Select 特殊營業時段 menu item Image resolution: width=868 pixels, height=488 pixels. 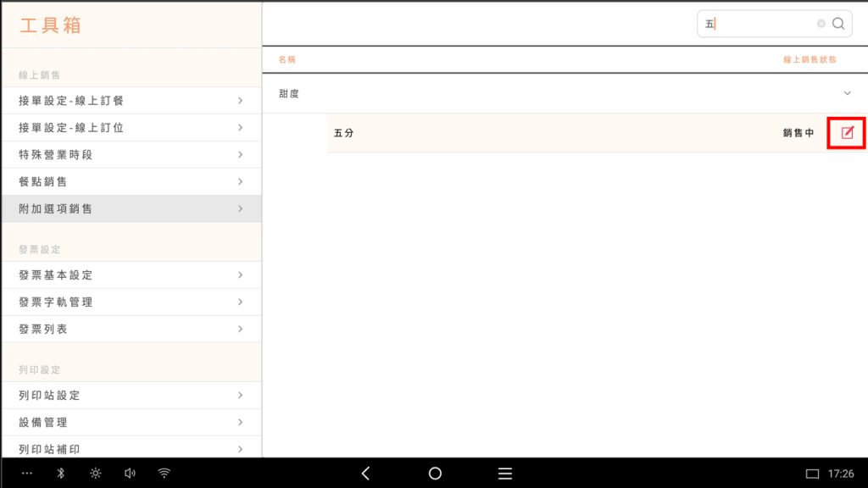click(x=131, y=155)
